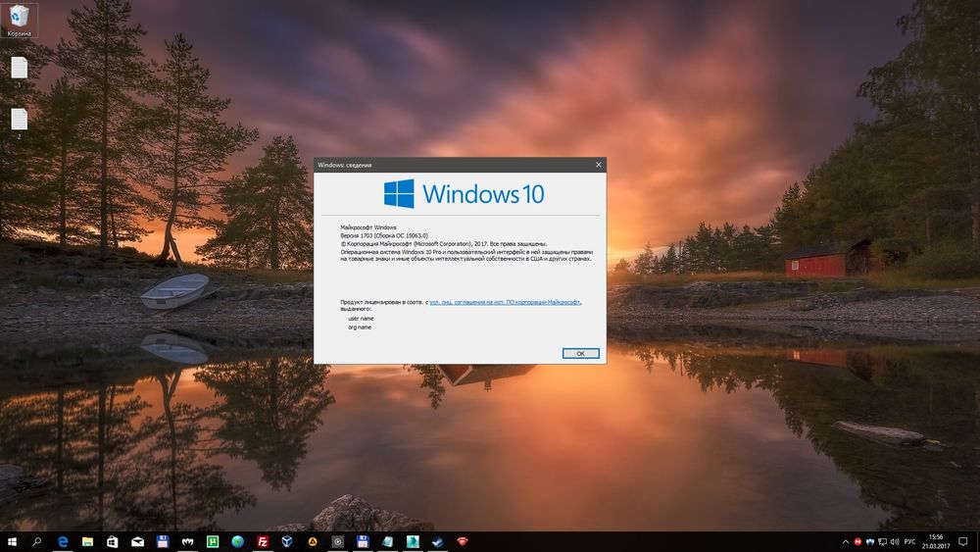Image resolution: width=980 pixels, height=552 pixels.
Task: Open uTorrent green icon in taskbar
Action: coord(213,541)
